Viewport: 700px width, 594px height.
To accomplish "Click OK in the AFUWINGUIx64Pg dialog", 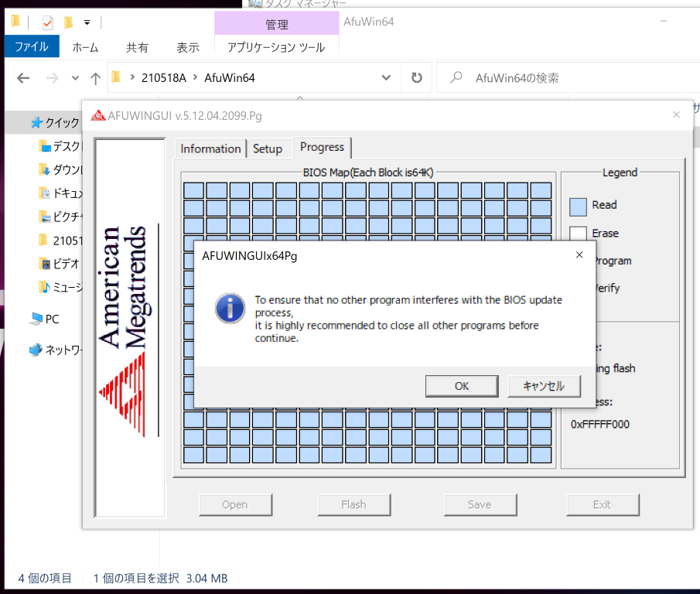I will pos(462,386).
